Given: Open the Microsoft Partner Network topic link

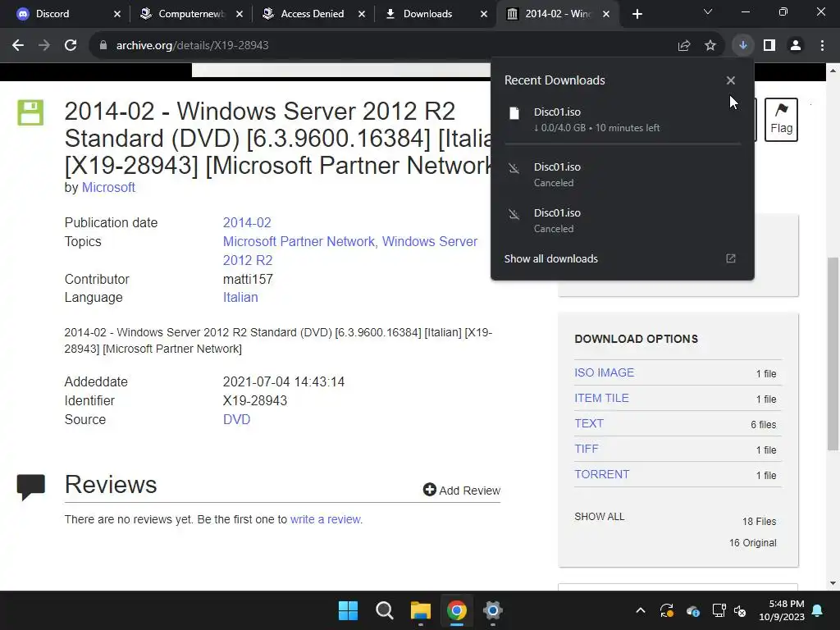Looking at the screenshot, I should tap(299, 242).
